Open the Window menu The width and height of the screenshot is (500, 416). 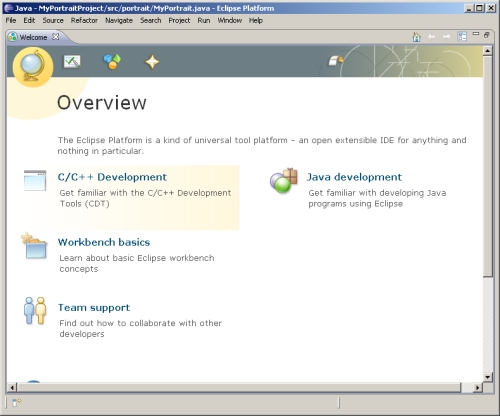coord(230,20)
